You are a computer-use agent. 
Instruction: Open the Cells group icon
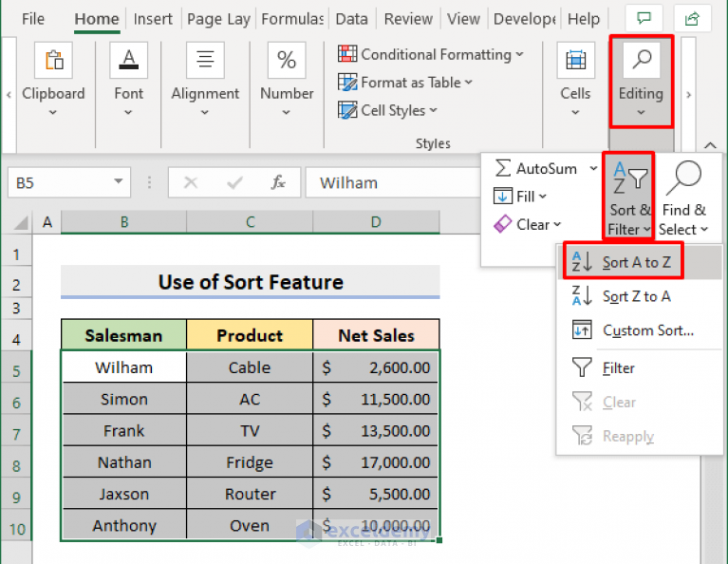coord(575,62)
